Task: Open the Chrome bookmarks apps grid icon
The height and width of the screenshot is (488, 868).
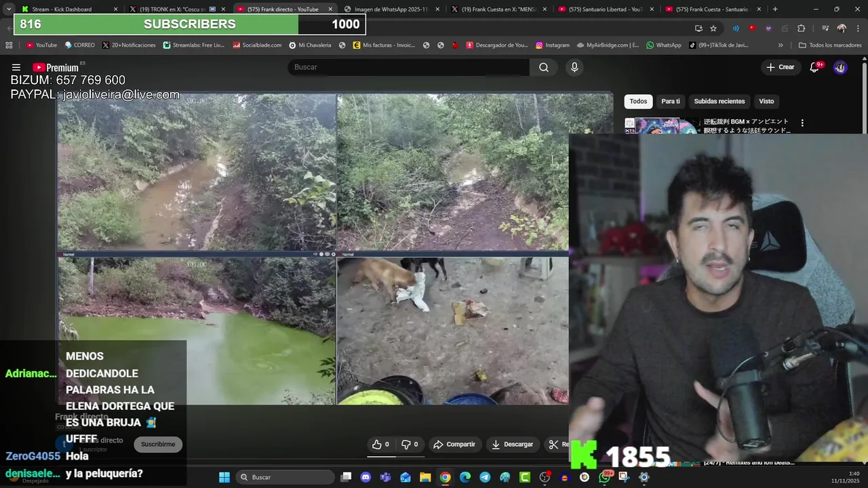Action: 9,45
